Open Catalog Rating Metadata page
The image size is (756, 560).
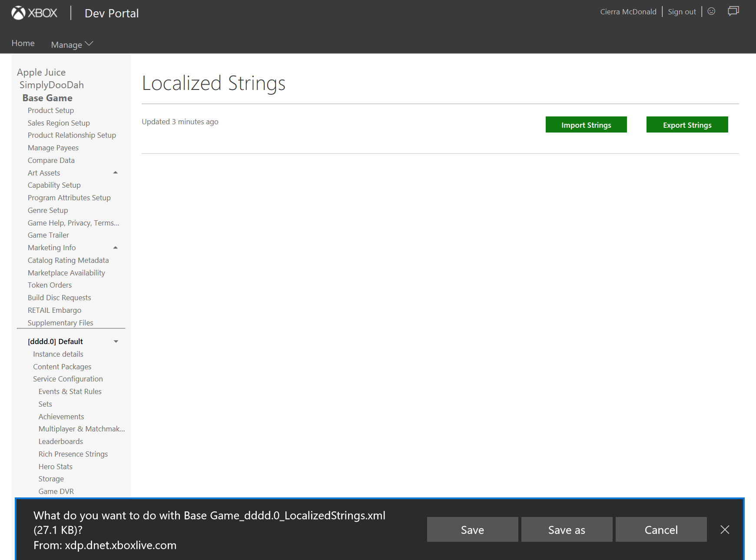[68, 260]
